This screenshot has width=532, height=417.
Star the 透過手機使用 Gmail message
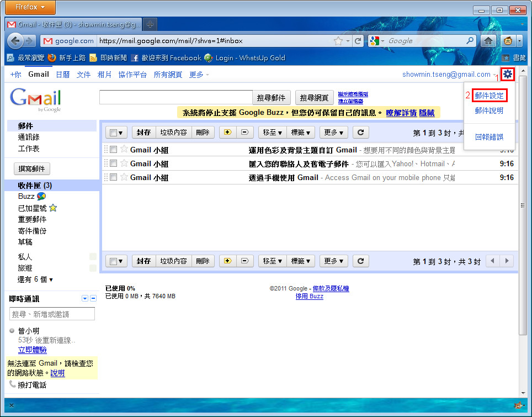click(x=124, y=177)
